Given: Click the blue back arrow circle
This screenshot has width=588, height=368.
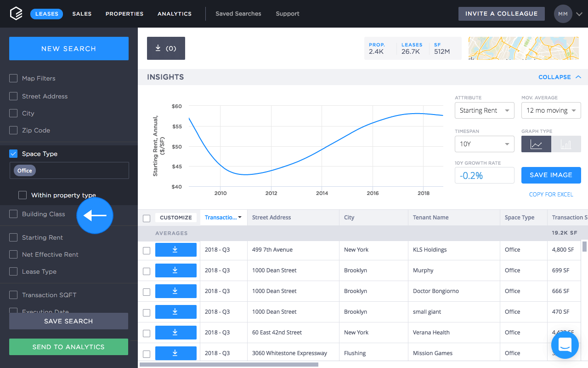Looking at the screenshot, I should 95,215.
